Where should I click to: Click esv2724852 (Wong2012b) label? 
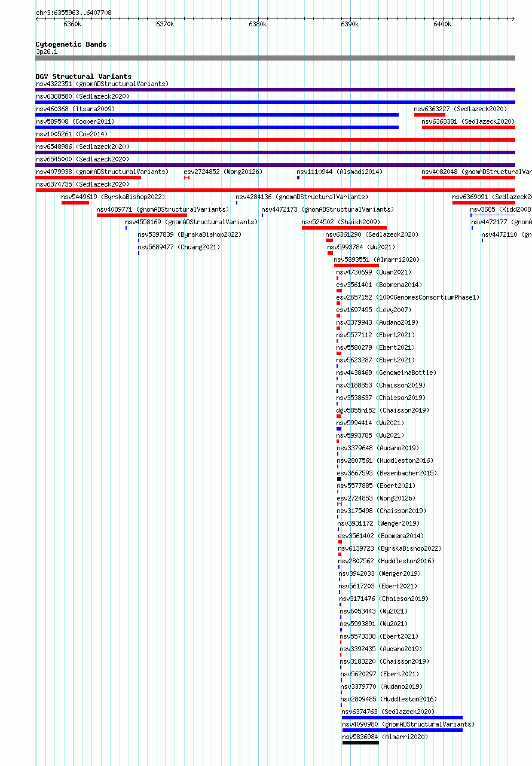(x=223, y=172)
